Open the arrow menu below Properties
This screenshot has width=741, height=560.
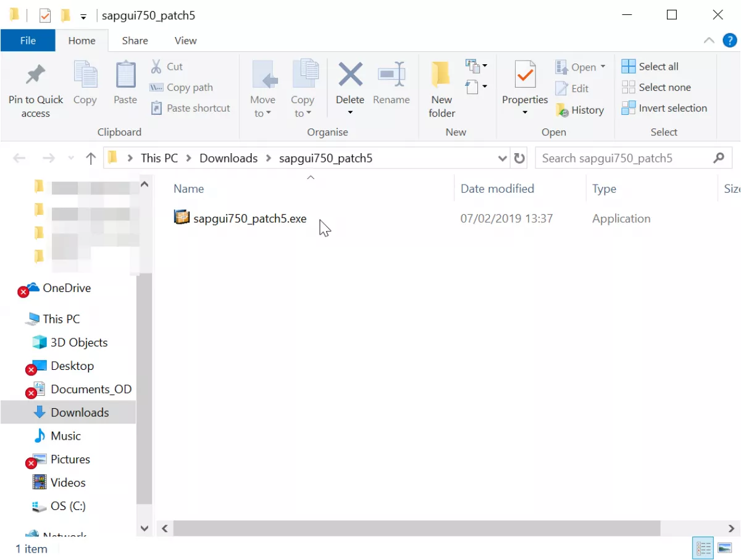pos(525,112)
